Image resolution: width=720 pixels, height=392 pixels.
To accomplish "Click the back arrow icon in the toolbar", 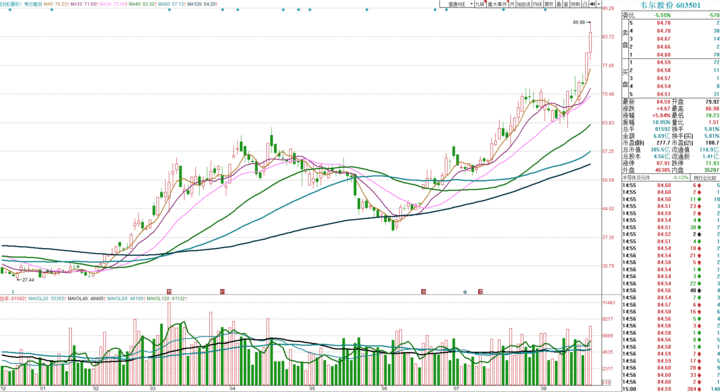I will pos(592,4).
